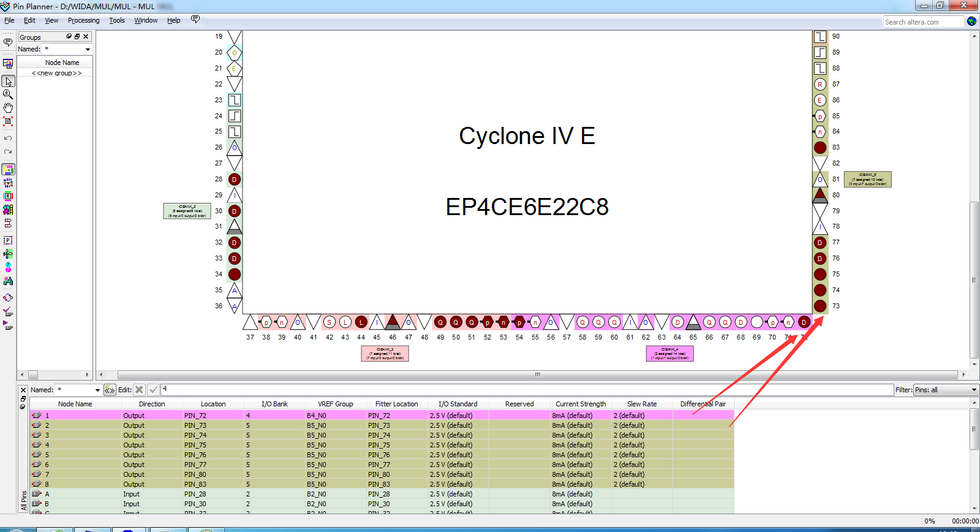Click the Node Name column header in pin table
Viewport: 980px width, 532px height.
(75, 404)
